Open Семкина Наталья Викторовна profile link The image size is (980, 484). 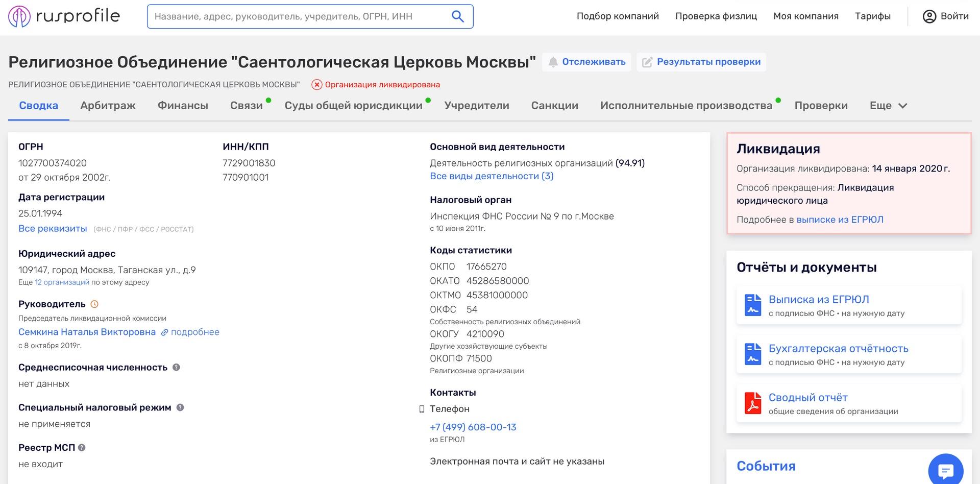click(x=87, y=332)
